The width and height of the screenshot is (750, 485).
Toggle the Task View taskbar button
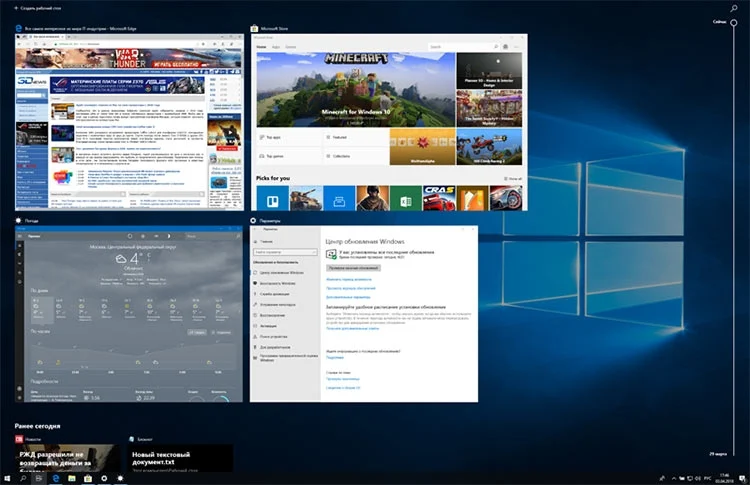tap(39, 478)
